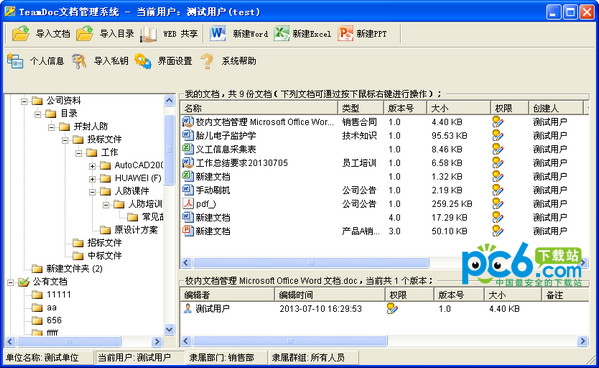Viewport: 599px width, 368px height.
Task: Click the 公有文档 checked folder icon
Action: point(24,282)
